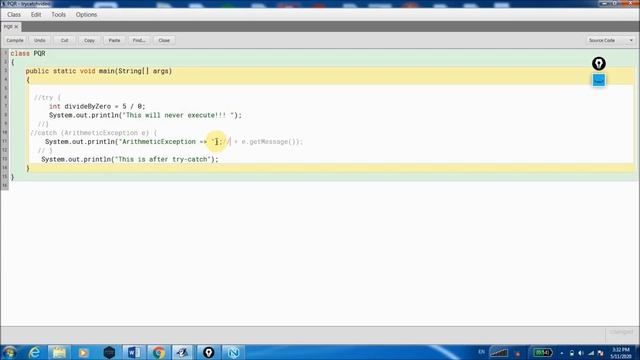Viewport: 640px width, 360px height.
Task: Click the Find... button
Action: pyautogui.click(x=139, y=40)
